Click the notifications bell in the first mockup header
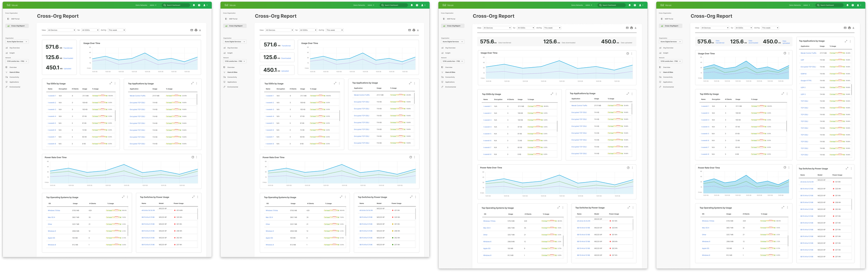Viewport: 868px width, 272px height. click(194, 5)
